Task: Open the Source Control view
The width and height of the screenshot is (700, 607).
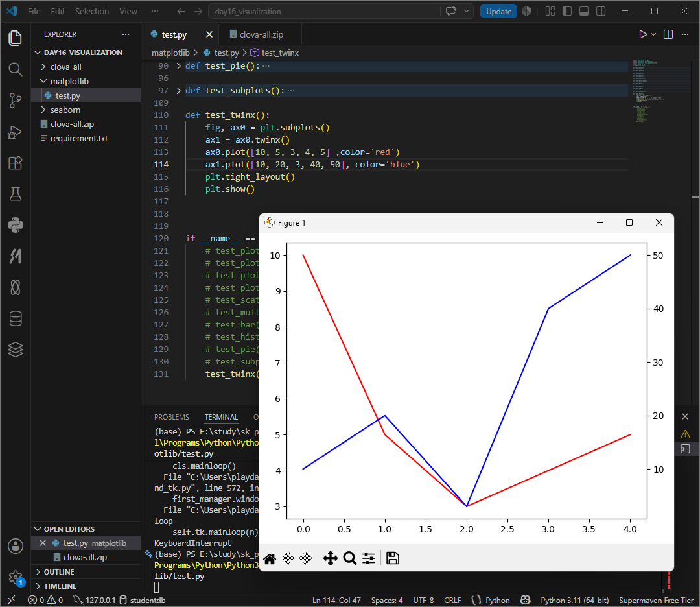Action: [15, 101]
